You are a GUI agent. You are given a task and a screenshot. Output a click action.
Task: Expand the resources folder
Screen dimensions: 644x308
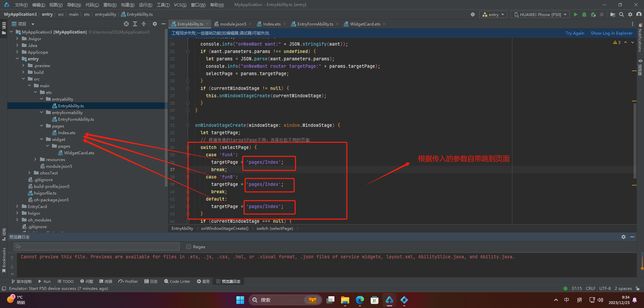tap(35, 159)
